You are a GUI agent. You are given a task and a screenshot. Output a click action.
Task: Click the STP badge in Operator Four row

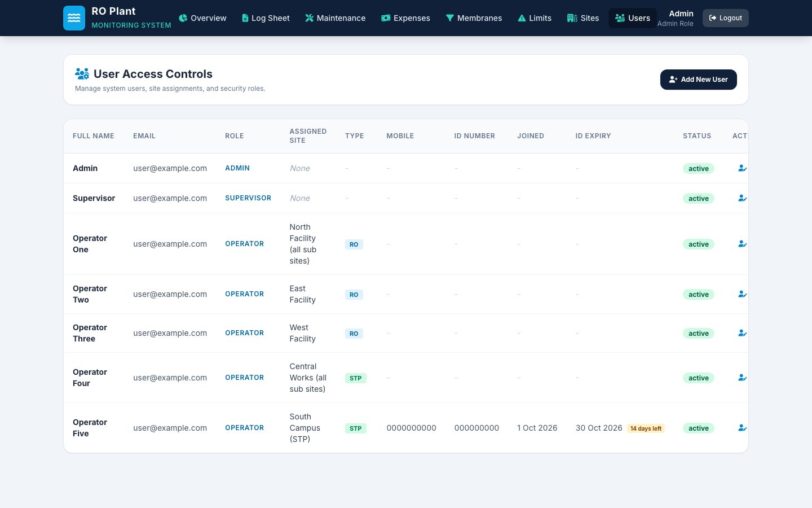click(356, 378)
